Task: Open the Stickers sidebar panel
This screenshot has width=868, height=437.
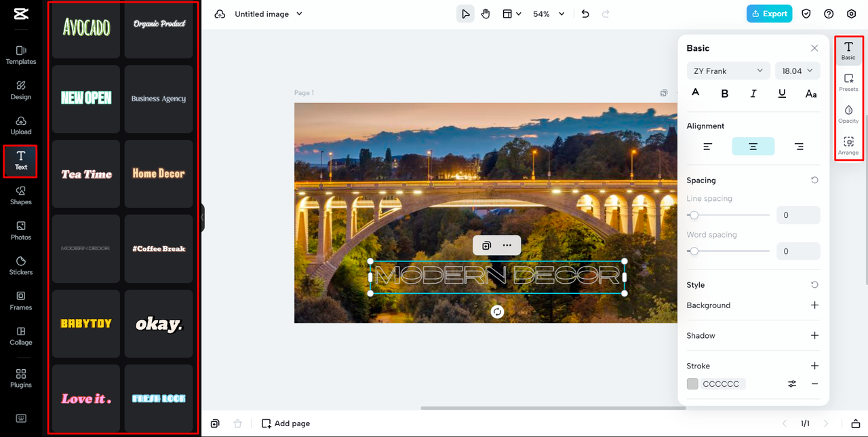Action: (x=20, y=266)
